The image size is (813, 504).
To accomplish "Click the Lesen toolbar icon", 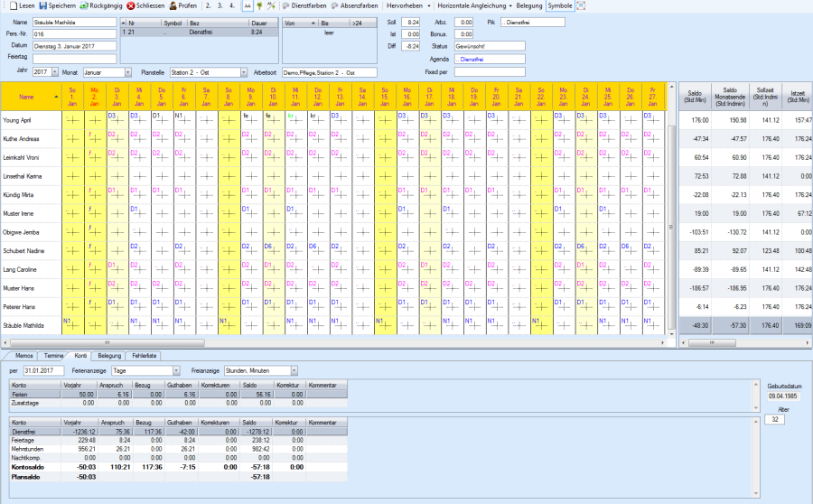I will tap(14, 5).
